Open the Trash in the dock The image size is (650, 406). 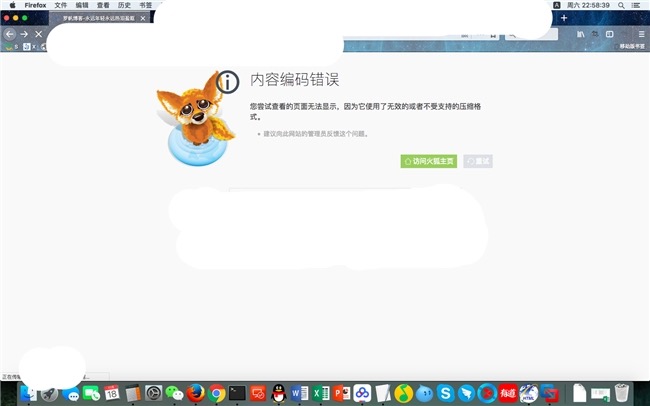pos(621,393)
